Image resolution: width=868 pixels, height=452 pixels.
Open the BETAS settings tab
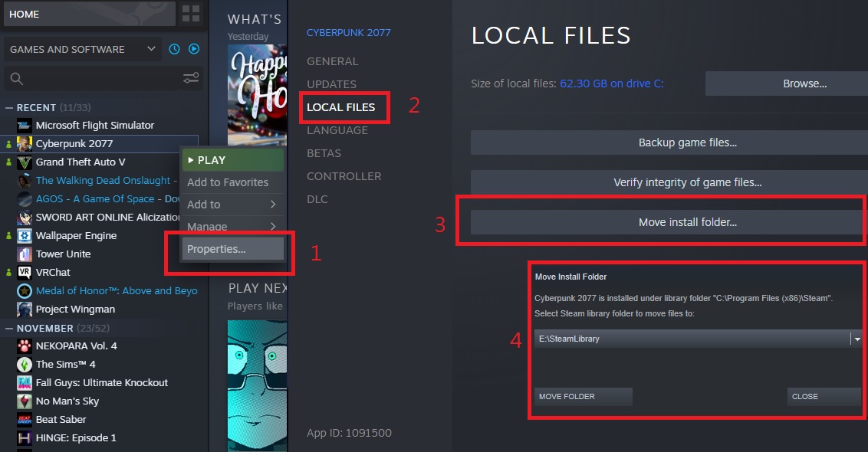[324, 153]
